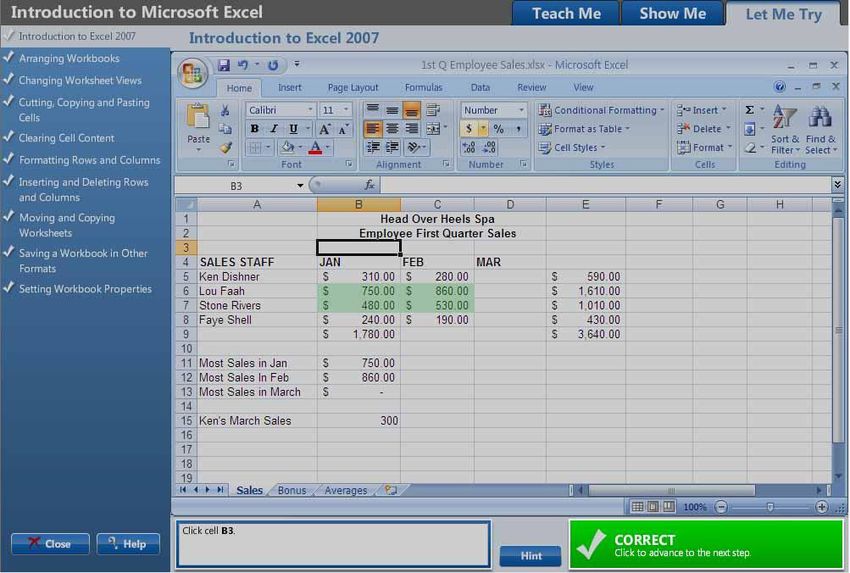Switch to Page Layout view icon

click(x=653, y=507)
